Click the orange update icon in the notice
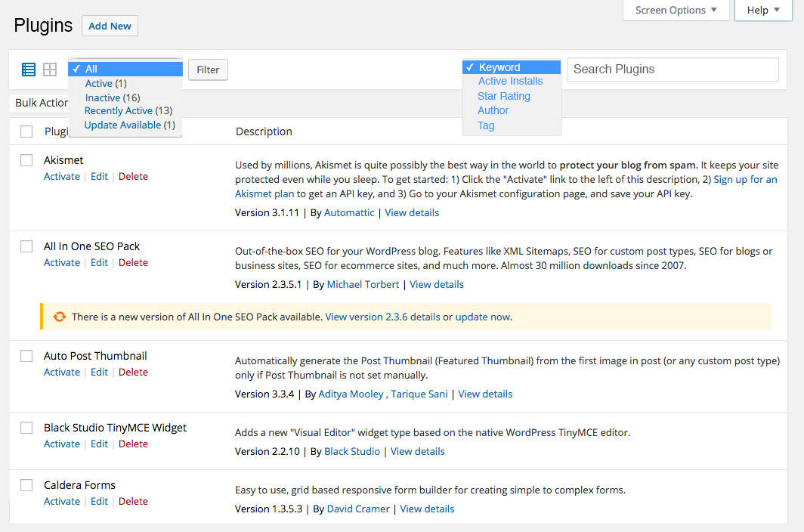 pyautogui.click(x=59, y=317)
